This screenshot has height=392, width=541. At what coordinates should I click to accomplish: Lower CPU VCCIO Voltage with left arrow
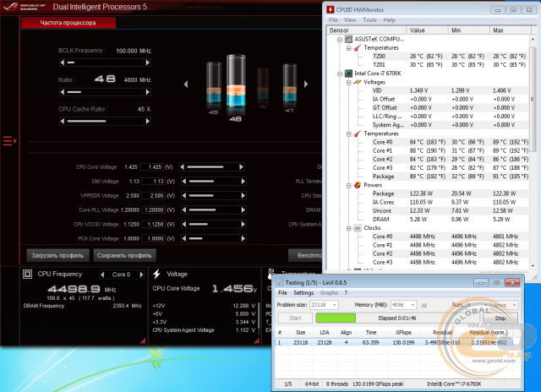point(184,224)
